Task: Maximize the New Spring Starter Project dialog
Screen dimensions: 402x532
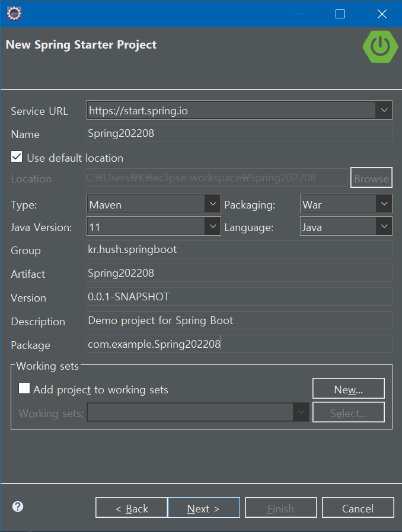Action: [x=340, y=14]
